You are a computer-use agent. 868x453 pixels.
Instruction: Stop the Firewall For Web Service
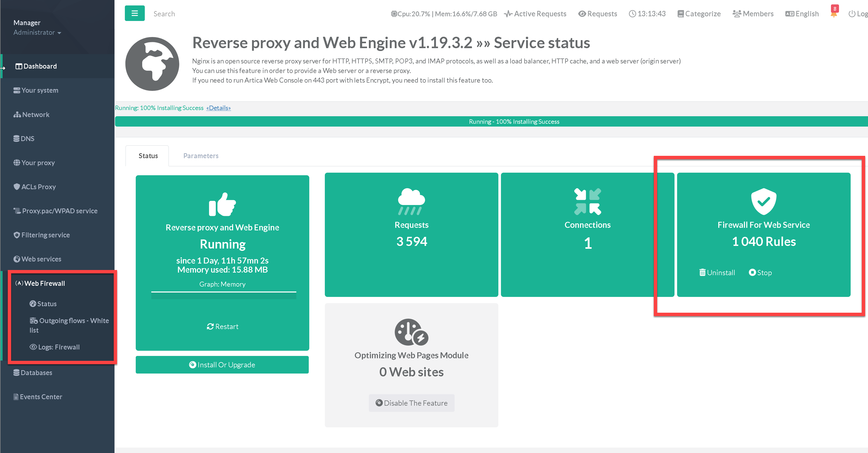click(760, 273)
